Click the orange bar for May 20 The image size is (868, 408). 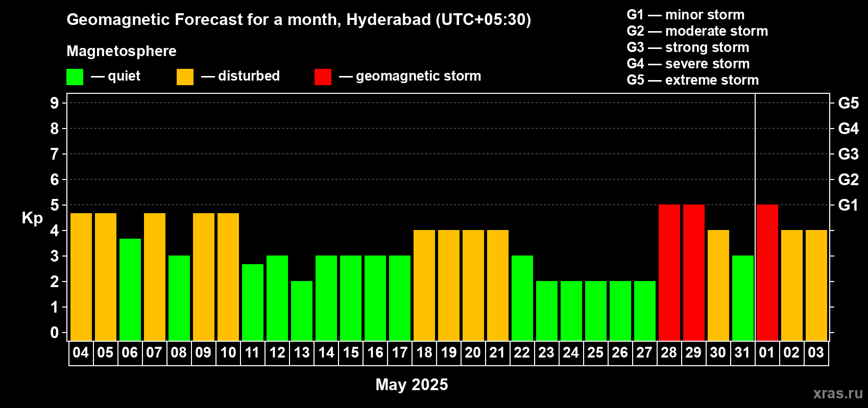[473, 286]
